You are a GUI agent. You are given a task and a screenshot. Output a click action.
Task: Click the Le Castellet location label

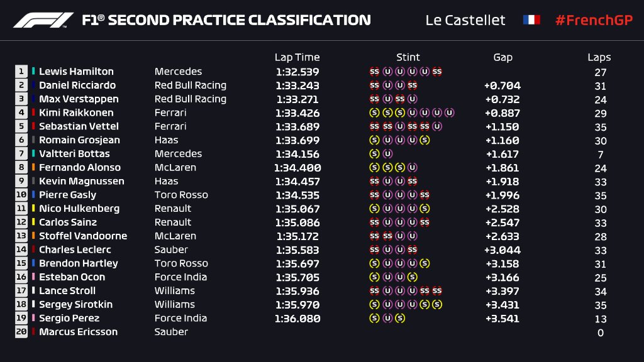click(x=465, y=20)
